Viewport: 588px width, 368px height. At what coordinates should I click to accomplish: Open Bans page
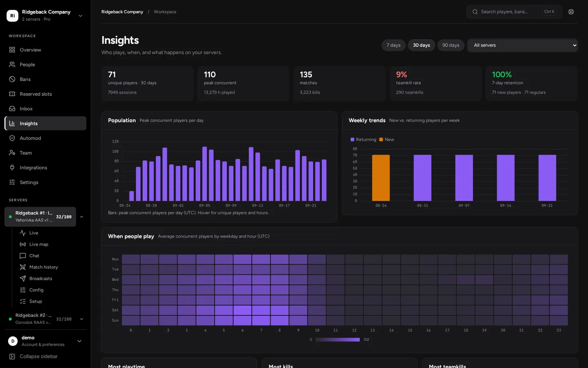click(45, 79)
